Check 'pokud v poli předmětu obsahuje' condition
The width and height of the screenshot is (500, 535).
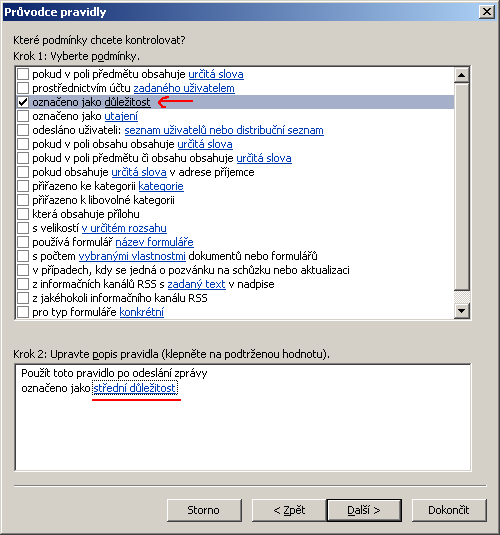click(23, 74)
